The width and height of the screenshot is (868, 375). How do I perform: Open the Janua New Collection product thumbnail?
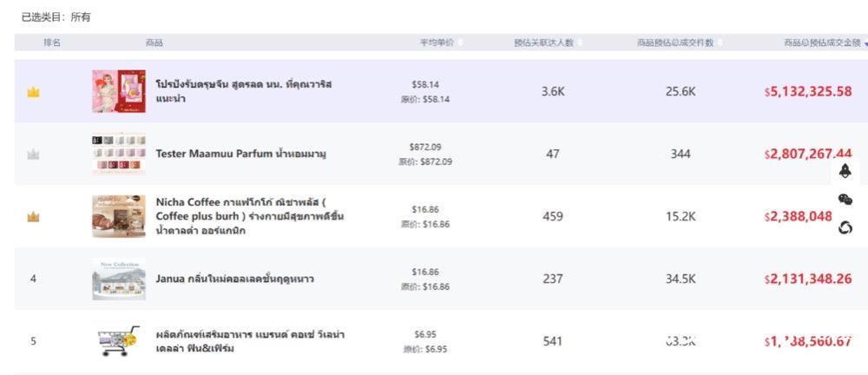tap(119, 280)
